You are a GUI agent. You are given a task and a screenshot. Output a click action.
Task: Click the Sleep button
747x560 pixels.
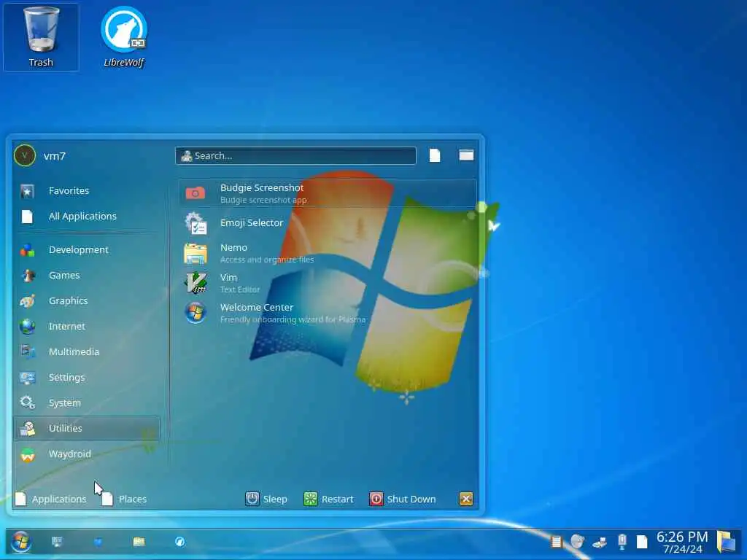click(266, 499)
